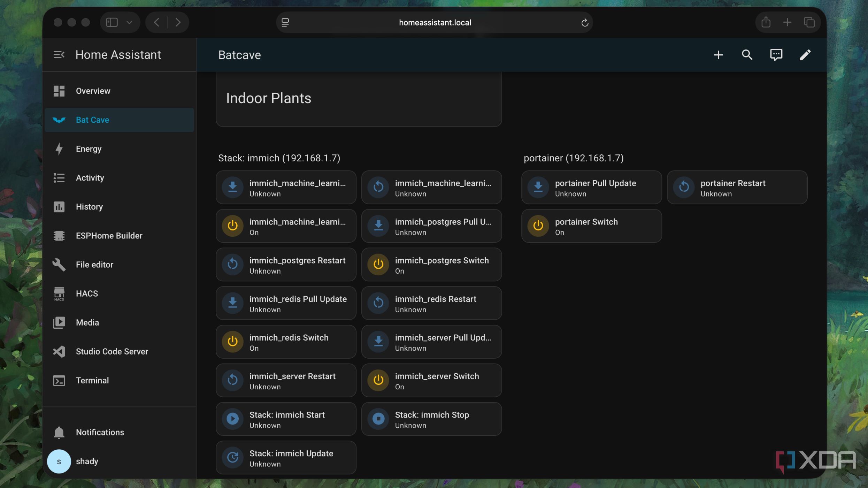868x488 pixels.
Task: Open Notifications panel in sidebar
Action: click(100, 432)
